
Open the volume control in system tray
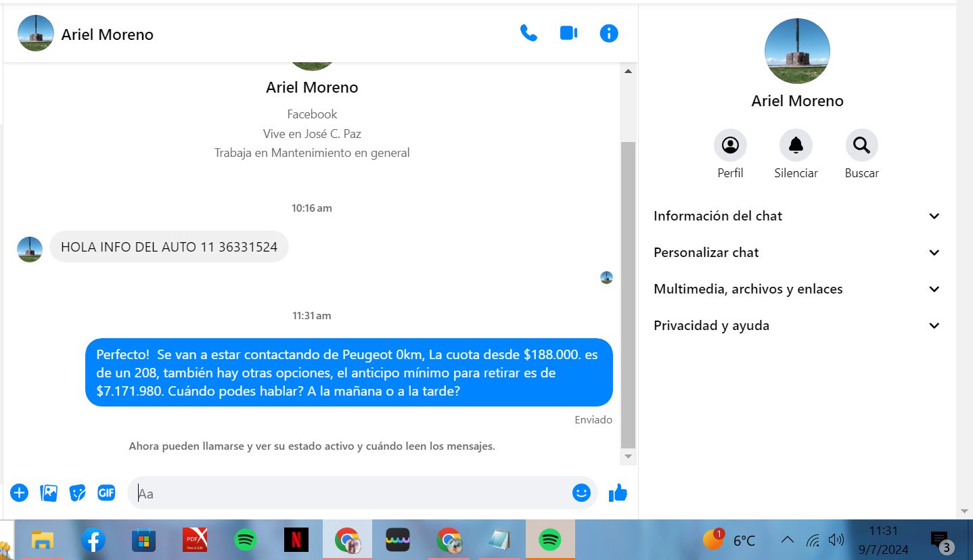pos(836,540)
